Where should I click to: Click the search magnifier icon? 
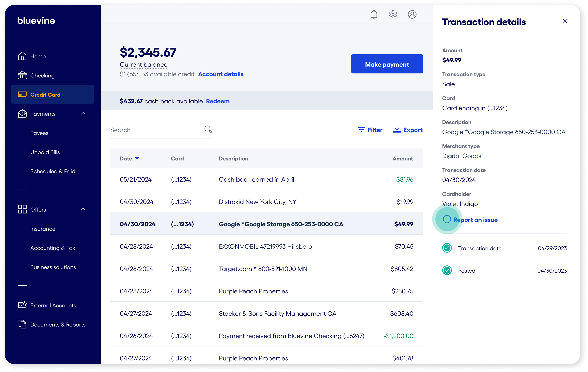(x=208, y=129)
